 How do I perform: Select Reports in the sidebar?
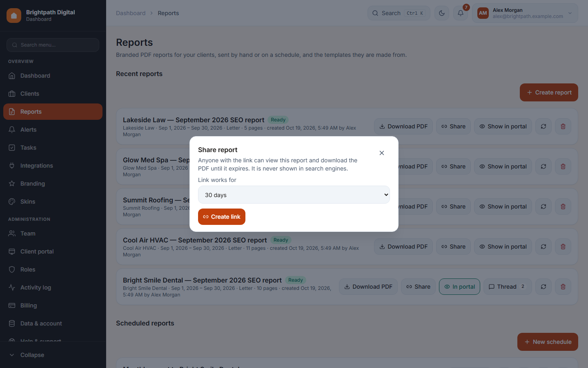(53, 112)
